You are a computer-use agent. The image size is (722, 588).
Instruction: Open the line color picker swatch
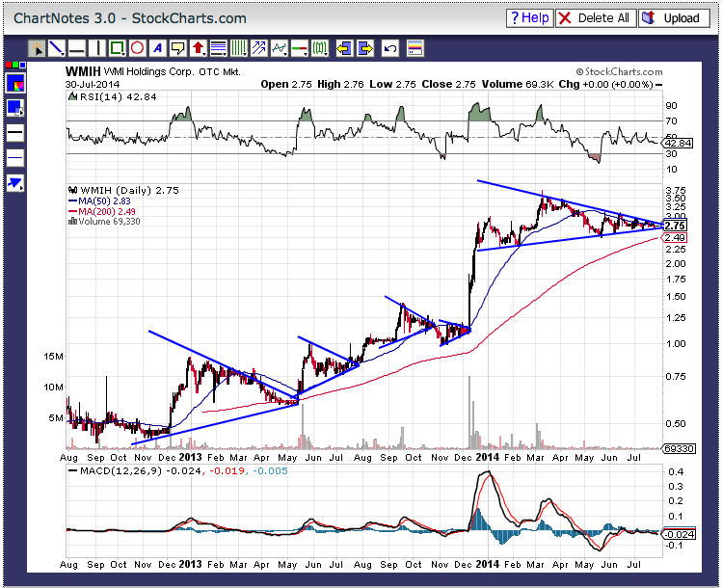(x=15, y=84)
